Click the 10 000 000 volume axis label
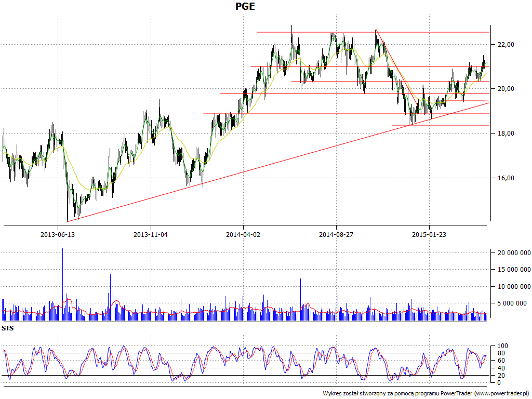Screen dimensions: 532x399 point(514,287)
